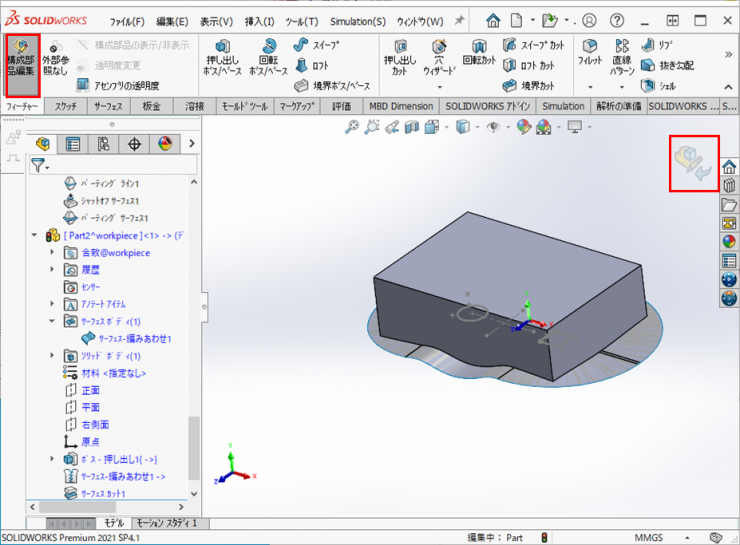
Task: Switch to the モーション スタディ 1 tab
Action: click(166, 523)
